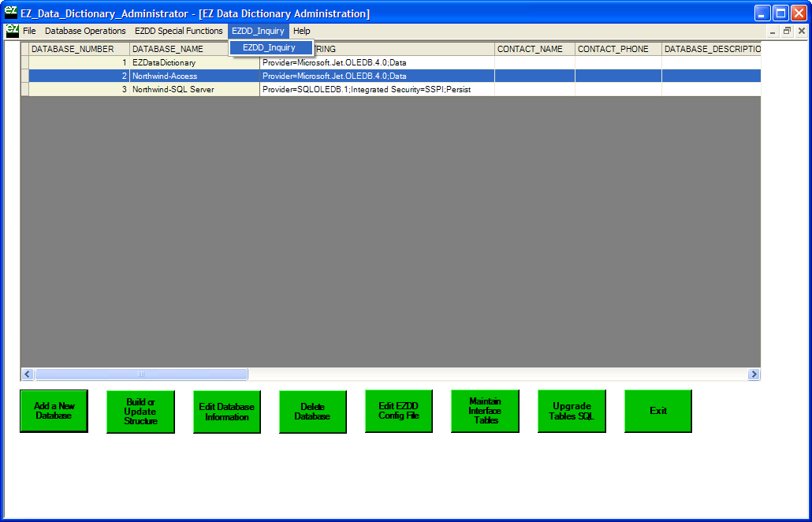Click Maintain Interface Tables button
Viewport: 812px width, 522px height.
point(485,411)
